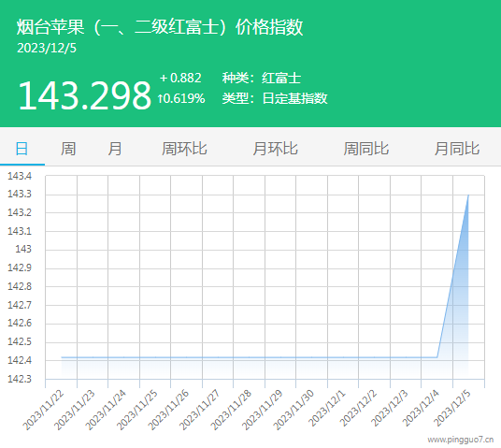The height and width of the screenshot is (448, 501).
Task: Click the 类型: 日定基指数 label
Action: click(x=275, y=98)
